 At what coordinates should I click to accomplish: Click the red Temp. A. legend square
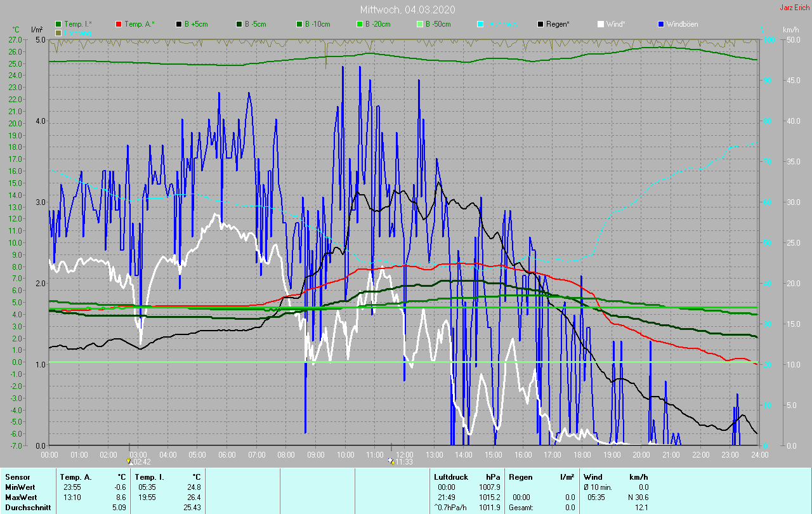click(x=119, y=24)
